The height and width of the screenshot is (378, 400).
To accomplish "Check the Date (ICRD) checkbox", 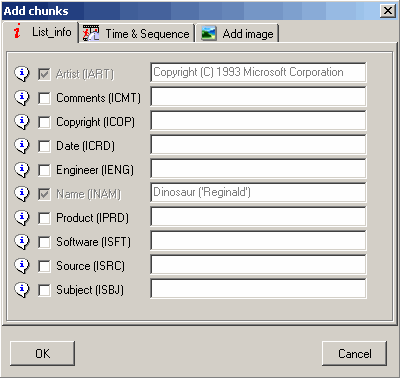I will click(44, 146).
